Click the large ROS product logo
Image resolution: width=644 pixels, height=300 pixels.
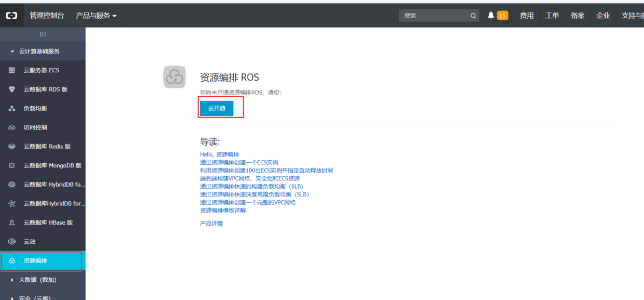click(x=175, y=77)
